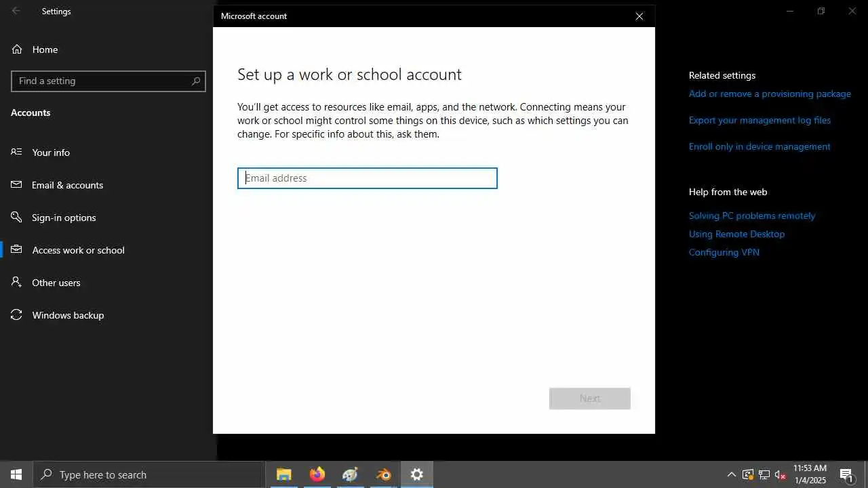Open File Explorer from taskbar
Image resolution: width=868 pixels, height=488 pixels.
(x=283, y=474)
